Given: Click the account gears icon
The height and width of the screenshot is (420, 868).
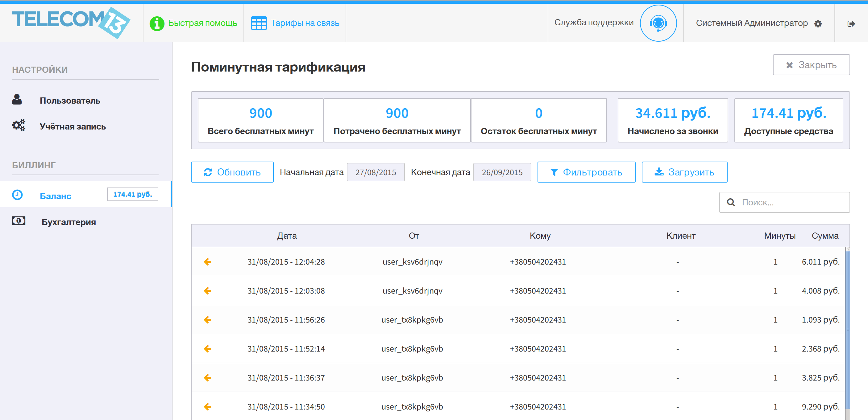Looking at the screenshot, I should 19,125.
